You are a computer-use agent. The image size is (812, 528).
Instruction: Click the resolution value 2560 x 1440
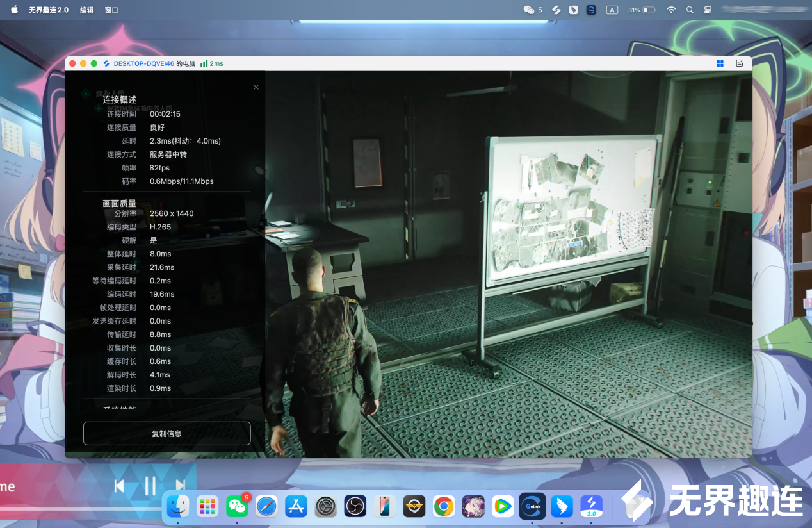[x=172, y=213]
